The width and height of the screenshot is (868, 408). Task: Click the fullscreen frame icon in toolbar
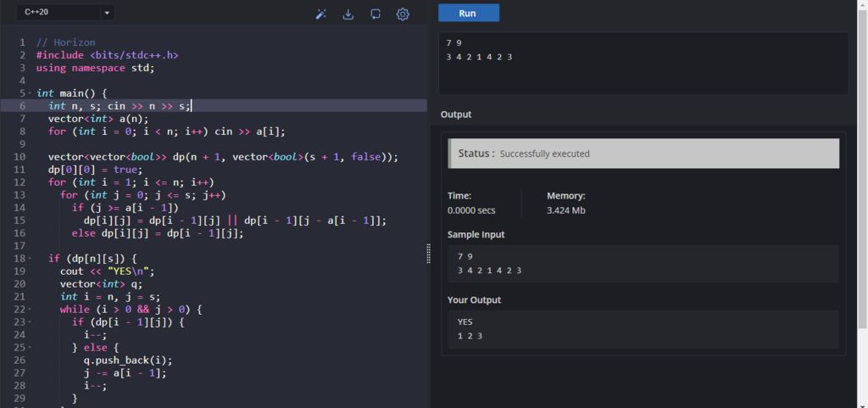click(x=375, y=14)
